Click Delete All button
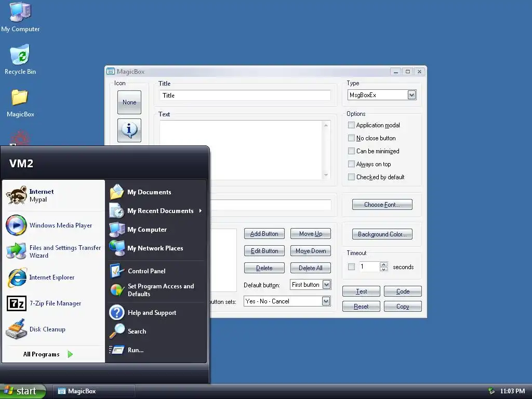This screenshot has height=399, width=532. 311,268
